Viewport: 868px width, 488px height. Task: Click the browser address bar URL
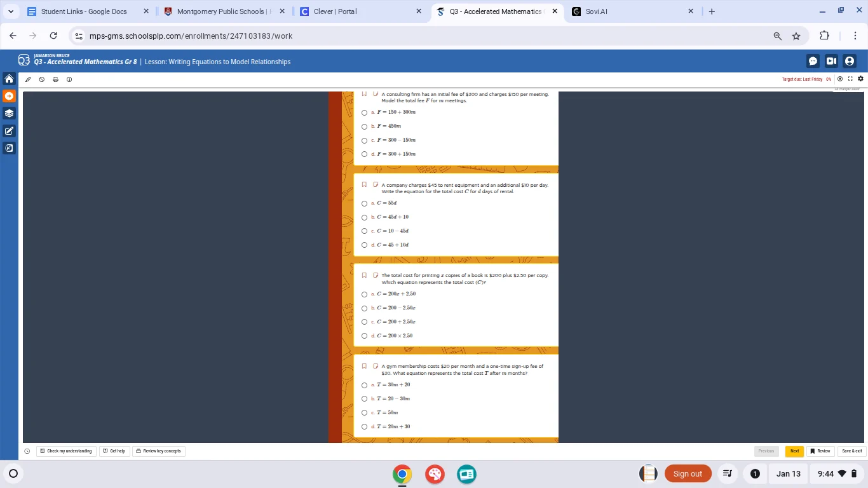[191, 36]
